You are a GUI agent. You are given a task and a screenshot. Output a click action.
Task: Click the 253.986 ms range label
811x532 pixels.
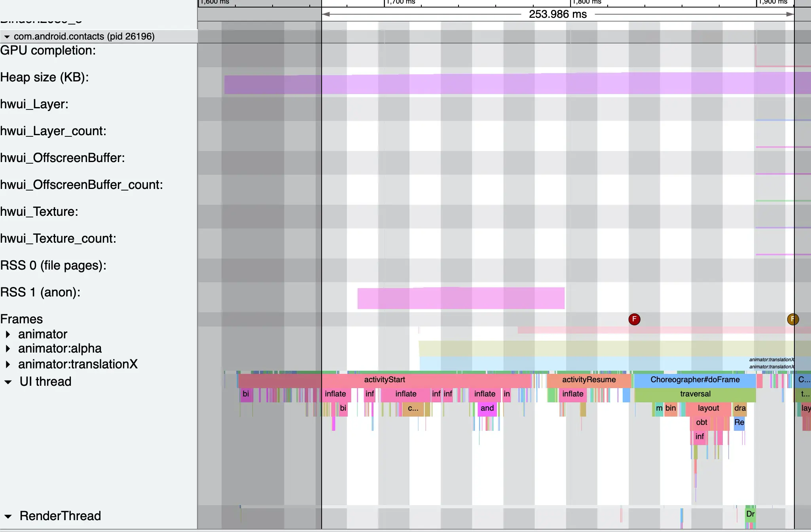click(x=558, y=14)
